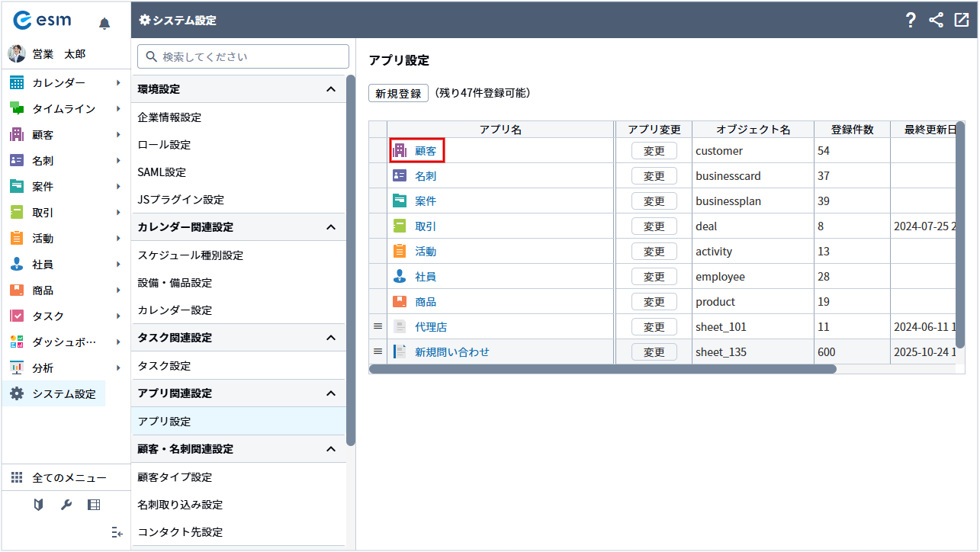Select ロール設定 in settings list
This screenshot has width=980, height=552.
pos(164,145)
